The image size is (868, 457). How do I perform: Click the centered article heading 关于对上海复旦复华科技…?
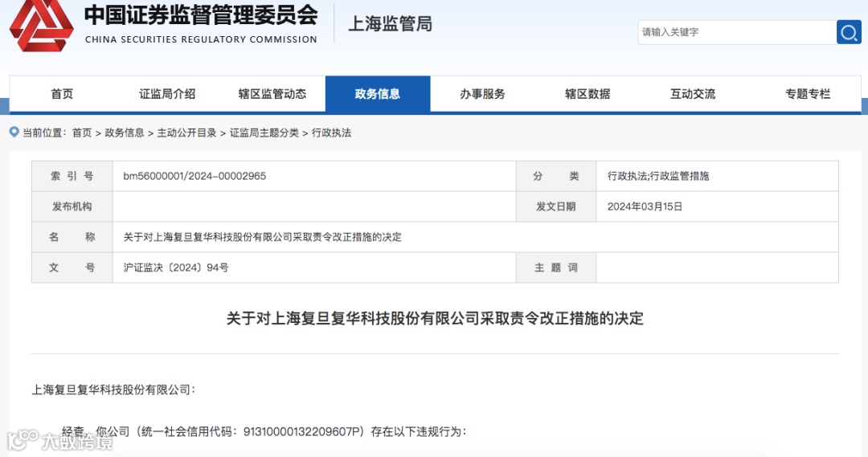pyautogui.click(x=435, y=318)
